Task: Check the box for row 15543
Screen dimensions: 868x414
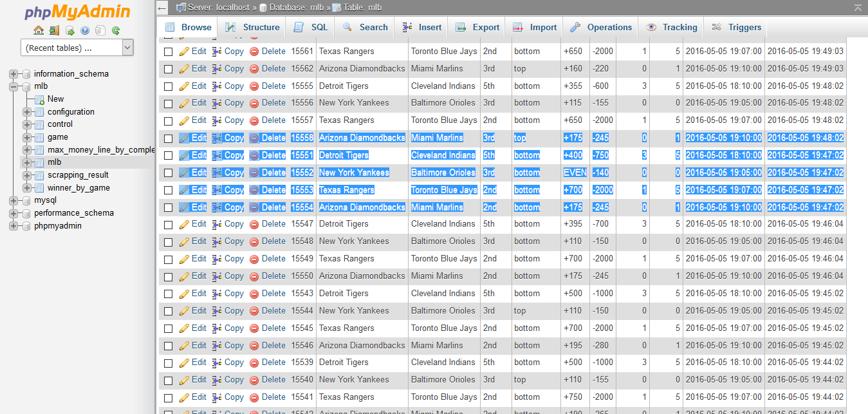Action: coord(169,294)
